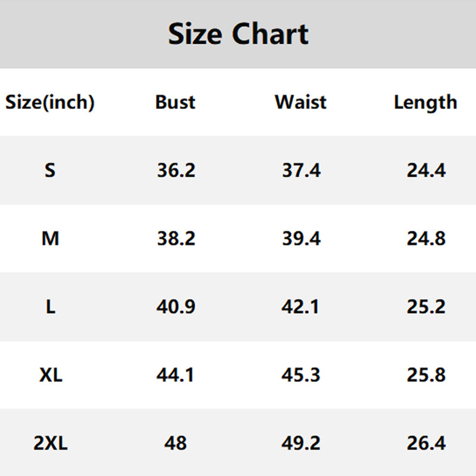This screenshot has width=476, height=476.
Task: Select the 45.3 waist cell
Action: click(301, 375)
